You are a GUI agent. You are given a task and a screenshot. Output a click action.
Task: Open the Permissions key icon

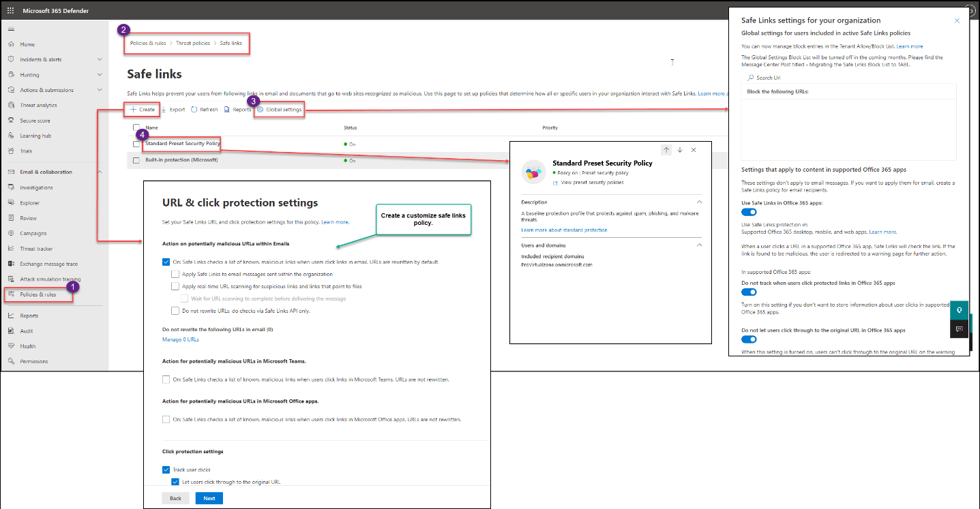[11, 361]
